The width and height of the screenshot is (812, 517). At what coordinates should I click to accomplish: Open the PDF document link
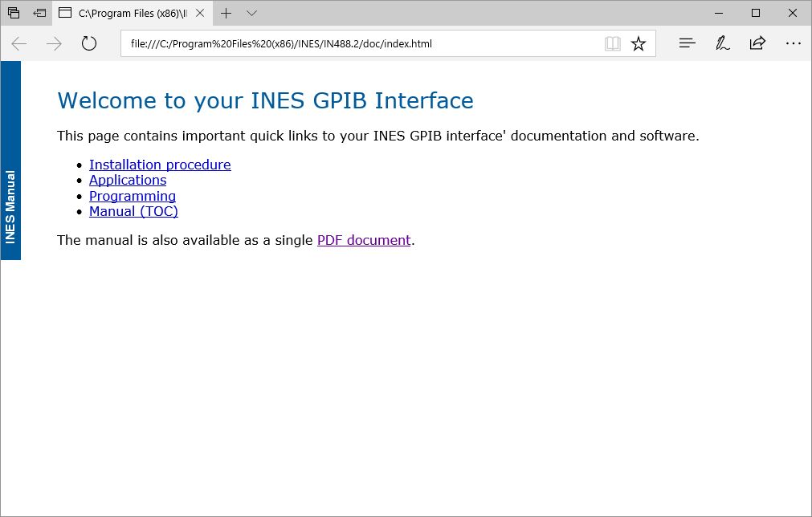[x=364, y=240]
